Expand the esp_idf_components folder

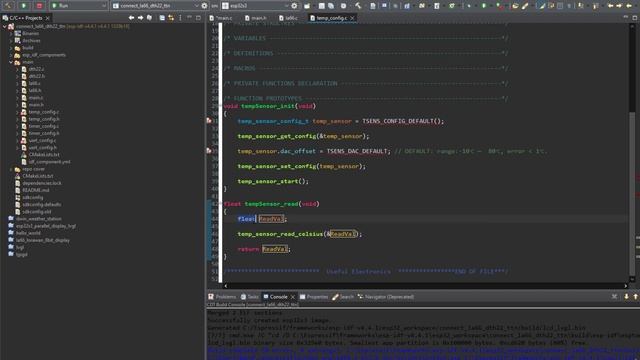(x=11, y=55)
